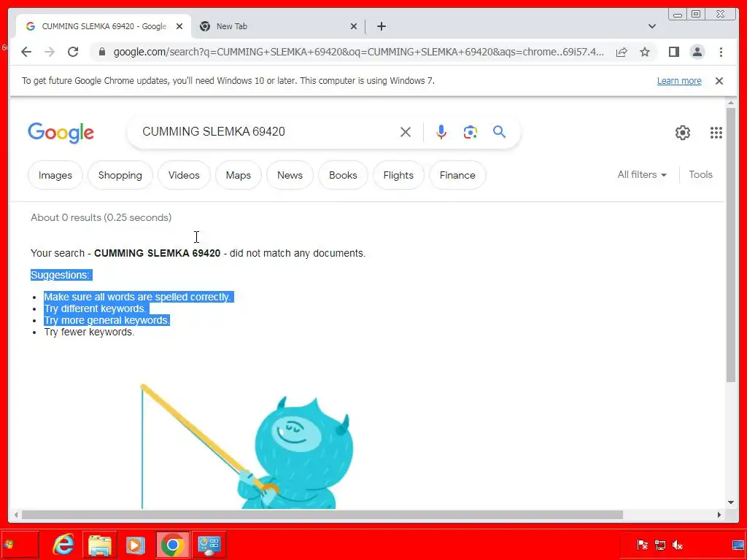This screenshot has width=747, height=560.
Task: Open a new tab with plus button
Action: 381,27
